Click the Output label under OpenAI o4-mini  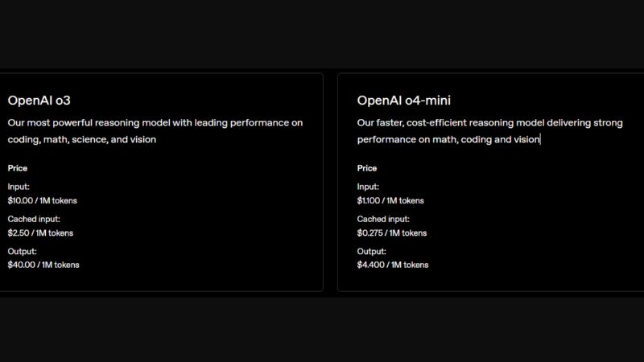[x=371, y=251]
